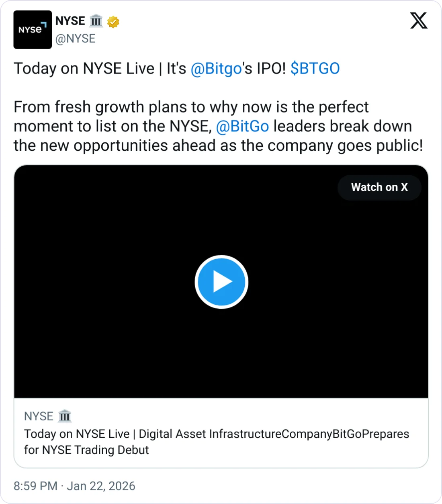442x504 pixels.
Task: Open the @BitGo mention before "leaders break down"
Action: (242, 126)
